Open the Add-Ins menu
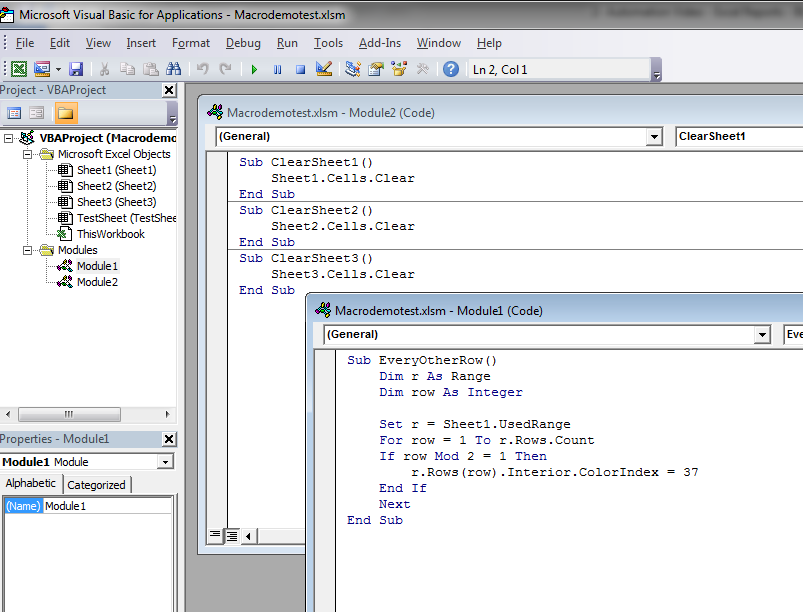This screenshot has height=612, width=803. (x=379, y=43)
